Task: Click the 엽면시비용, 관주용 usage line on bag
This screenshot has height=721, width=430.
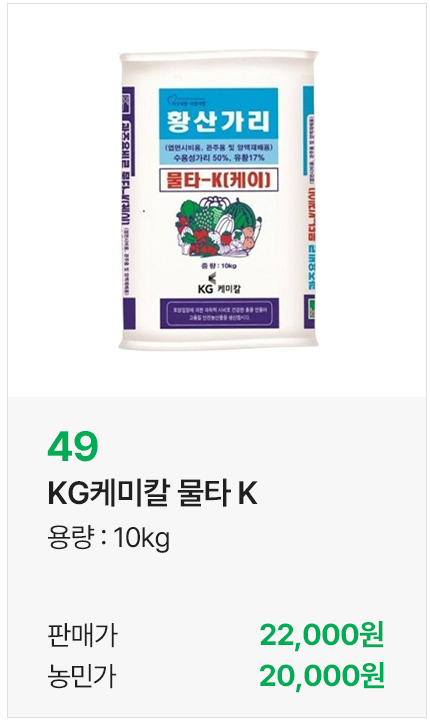Action: (x=218, y=148)
